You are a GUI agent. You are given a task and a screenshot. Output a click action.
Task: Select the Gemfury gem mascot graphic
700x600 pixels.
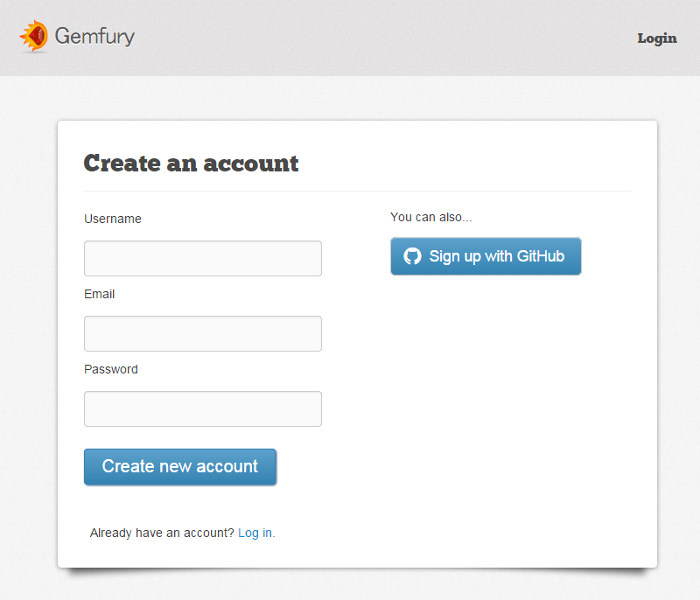(35, 37)
